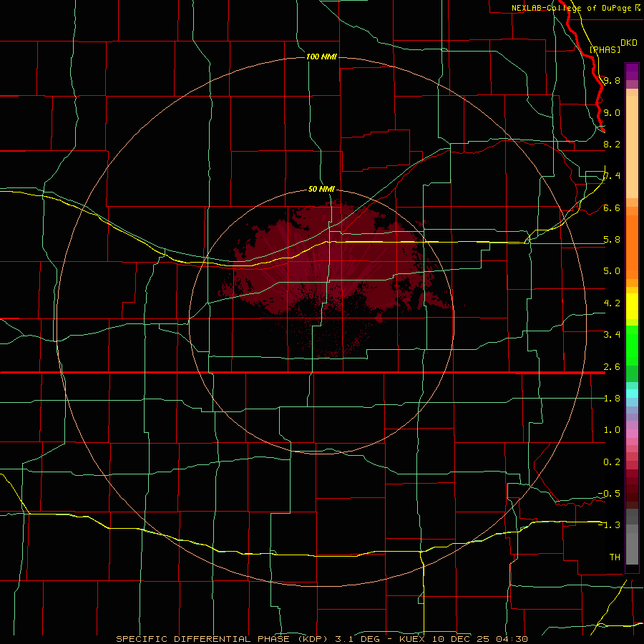
Task: Pick the peach color bar segment beside 8.2
Action: point(632,147)
